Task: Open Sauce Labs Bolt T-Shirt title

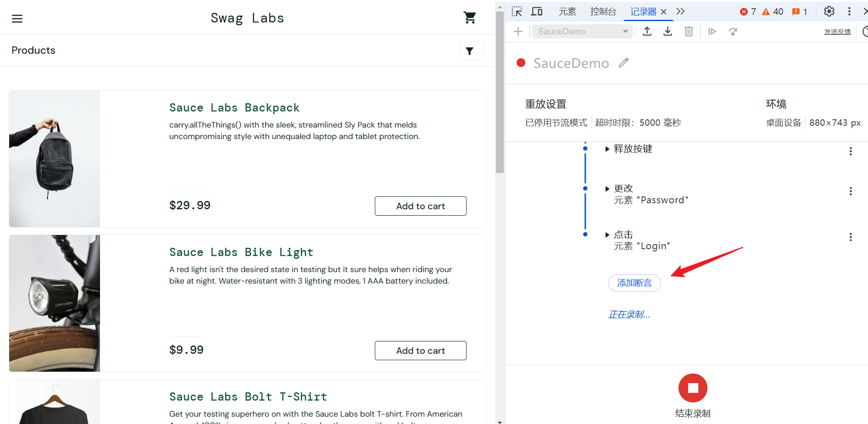Action: pos(248,397)
